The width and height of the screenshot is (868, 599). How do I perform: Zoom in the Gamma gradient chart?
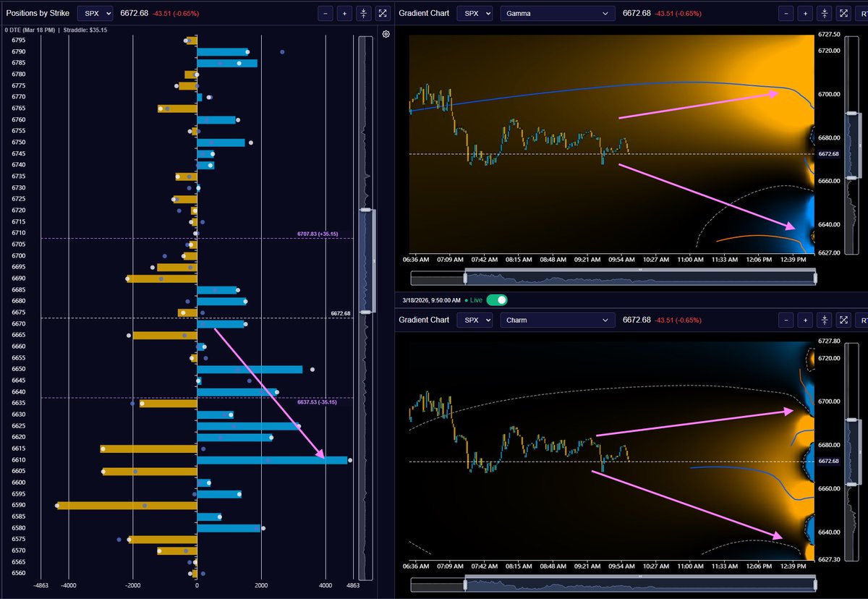tap(805, 13)
